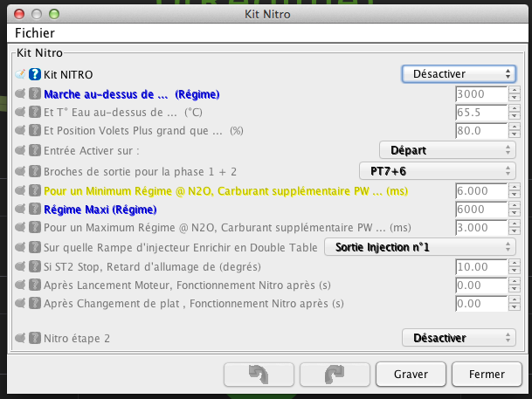Increase the Retard d'allumage 10.00 value
The image size is (532, 399).
(x=515, y=263)
